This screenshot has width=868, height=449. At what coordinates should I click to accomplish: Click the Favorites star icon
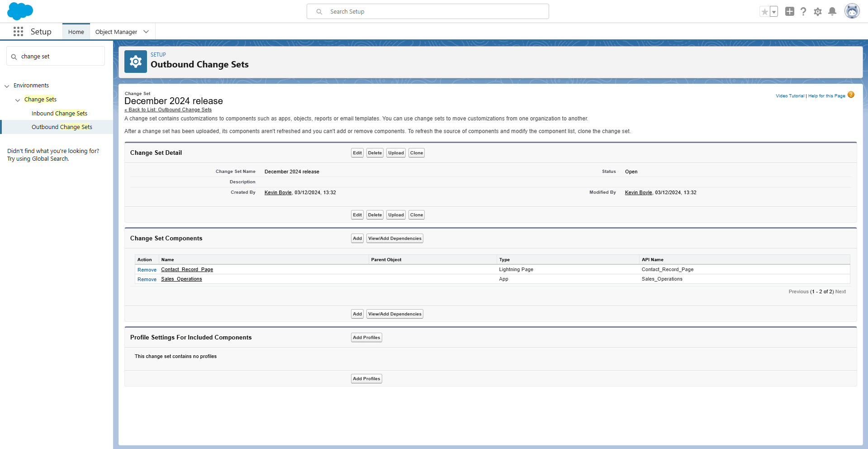(764, 12)
